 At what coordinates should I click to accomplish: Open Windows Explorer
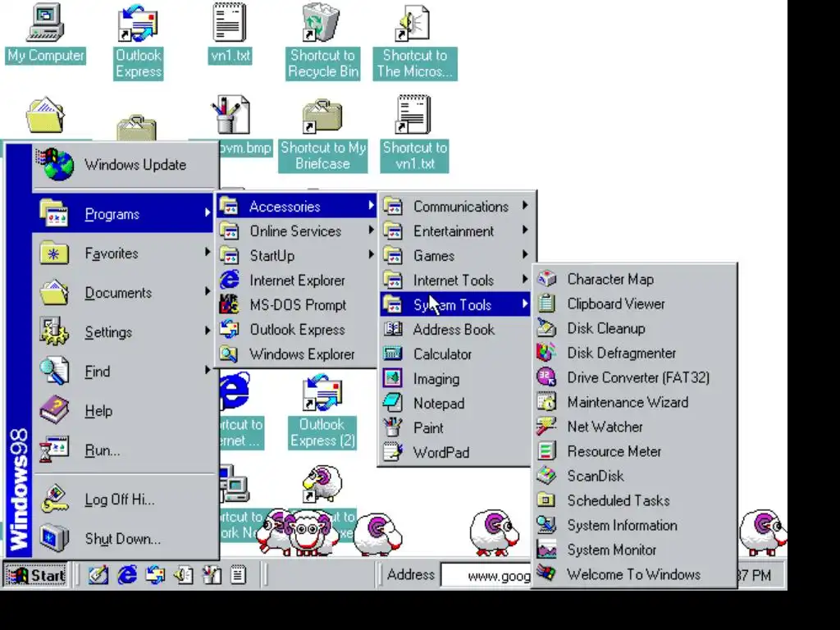pyautogui.click(x=296, y=354)
